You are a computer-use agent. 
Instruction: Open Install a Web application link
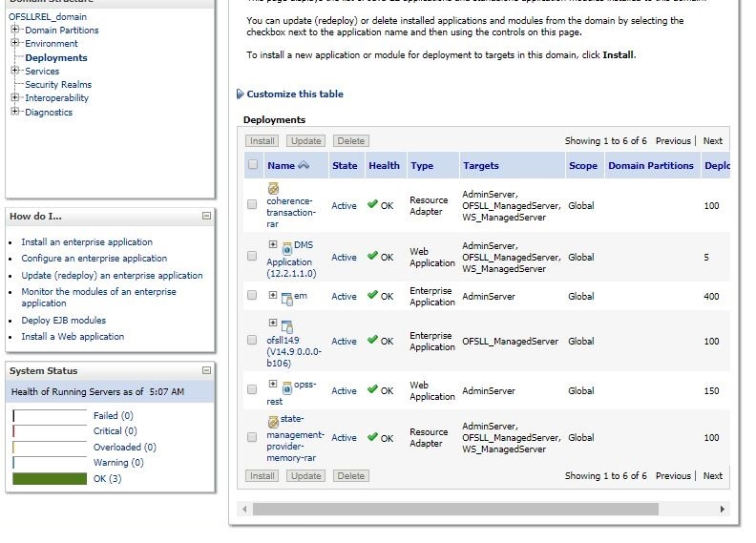73,336
